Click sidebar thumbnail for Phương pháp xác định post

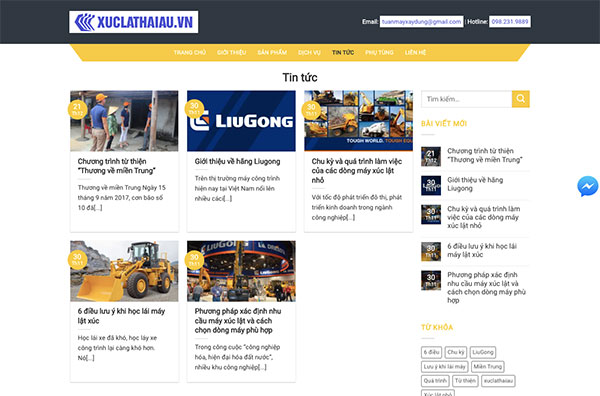pyautogui.click(x=431, y=280)
